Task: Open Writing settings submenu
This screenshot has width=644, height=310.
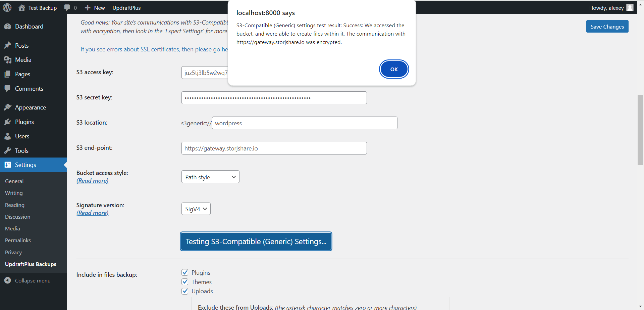Action: click(x=14, y=193)
